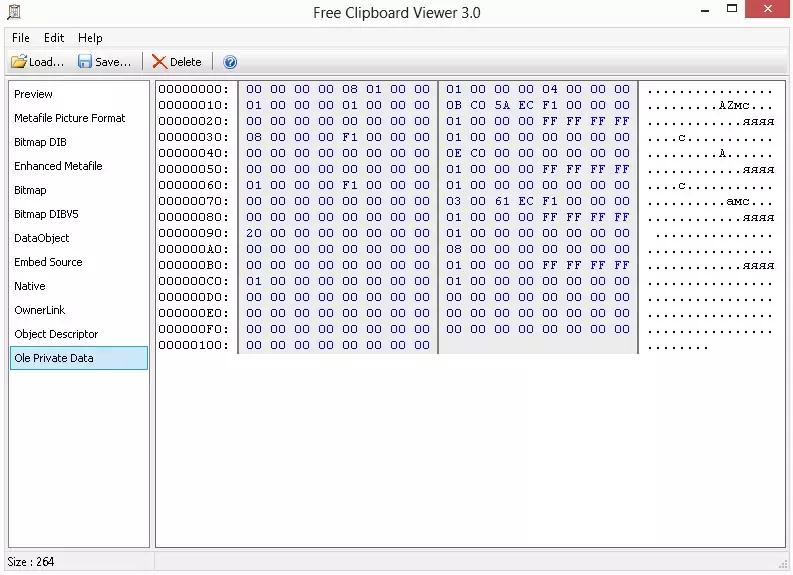Screen dimensions: 793x575
Task: Click offset label 000000F0:
Action: [193, 329]
